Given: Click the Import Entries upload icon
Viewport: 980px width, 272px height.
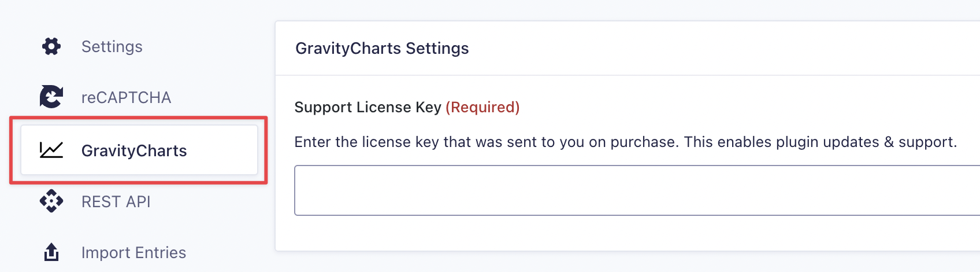Looking at the screenshot, I should tap(51, 252).
